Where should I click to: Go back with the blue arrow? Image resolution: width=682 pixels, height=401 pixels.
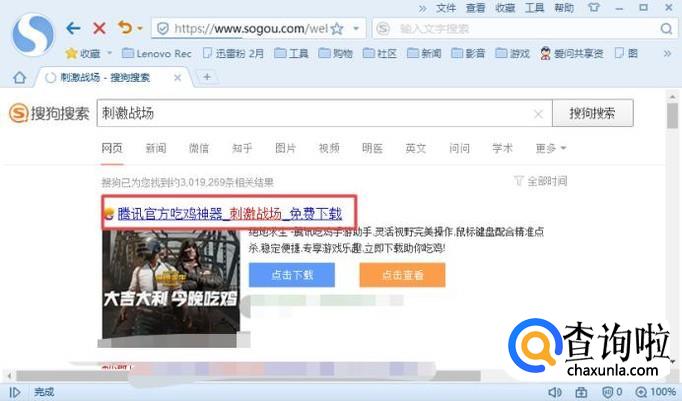[73, 29]
